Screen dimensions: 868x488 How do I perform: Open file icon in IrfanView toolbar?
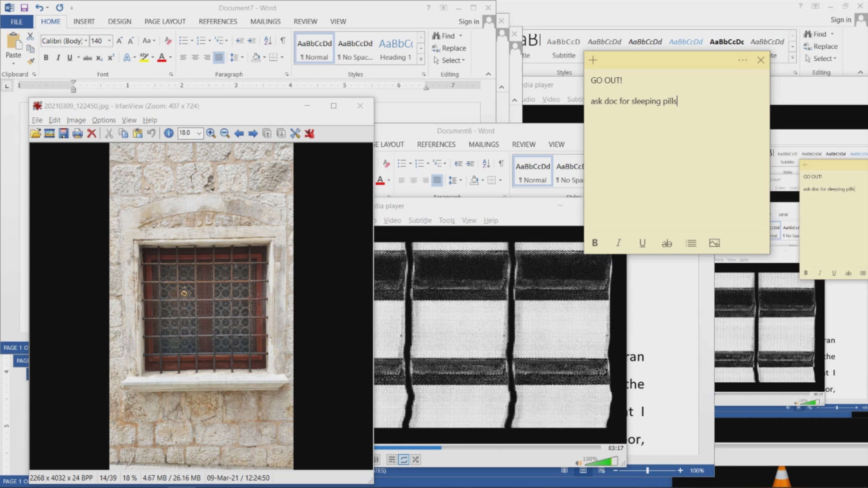pyautogui.click(x=35, y=133)
